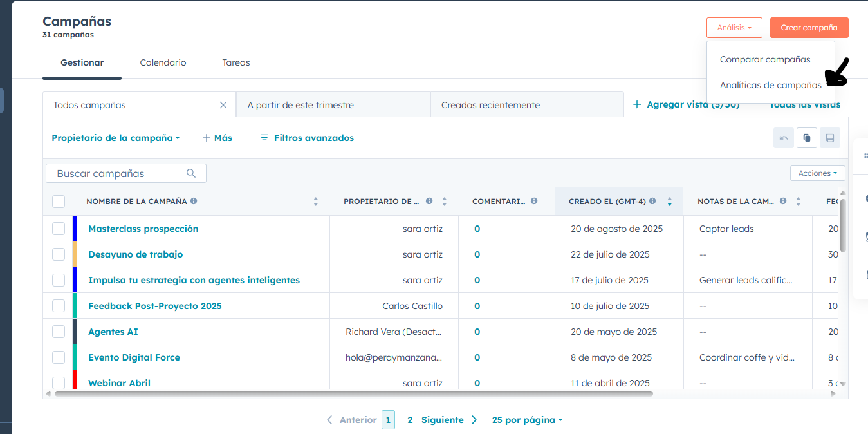The image size is (868, 434).
Task: Click info icon beside 'Nombre de la campaña'
Action: coord(194,201)
